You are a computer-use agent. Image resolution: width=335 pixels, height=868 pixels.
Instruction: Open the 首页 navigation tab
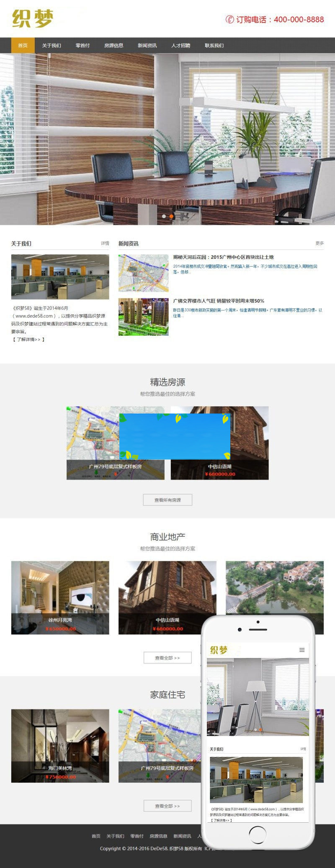[23, 45]
